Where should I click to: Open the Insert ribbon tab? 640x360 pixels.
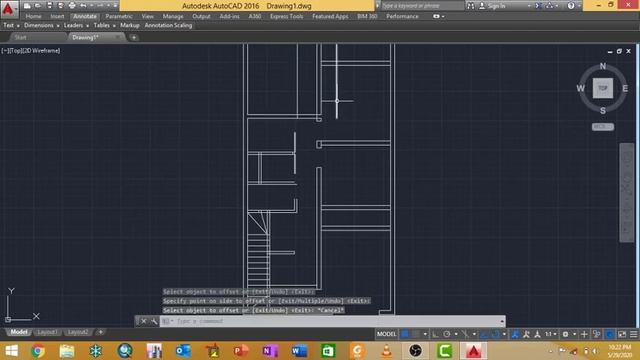tap(57, 16)
